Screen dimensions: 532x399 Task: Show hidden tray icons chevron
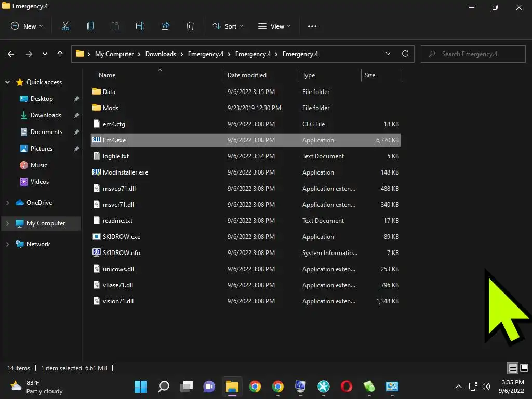tap(458, 387)
